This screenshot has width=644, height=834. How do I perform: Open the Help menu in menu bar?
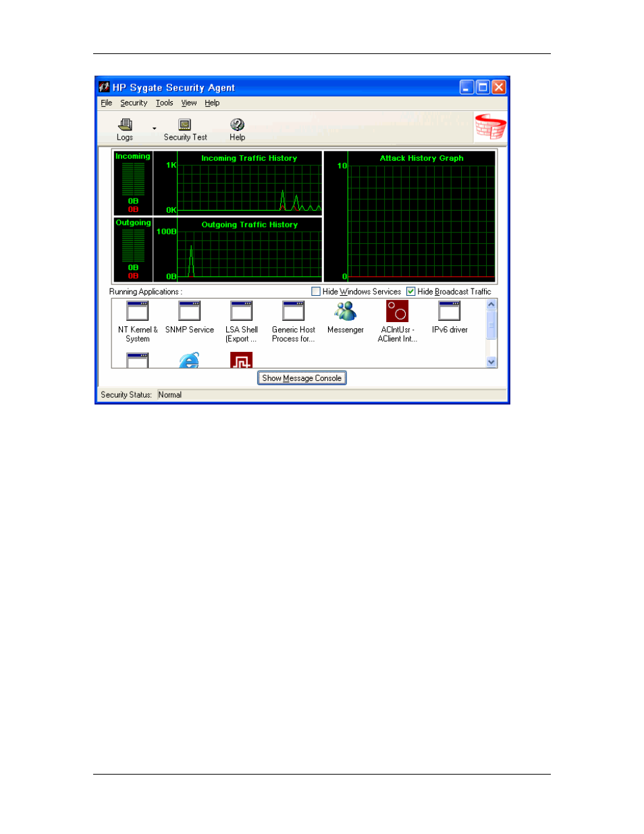point(212,103)
